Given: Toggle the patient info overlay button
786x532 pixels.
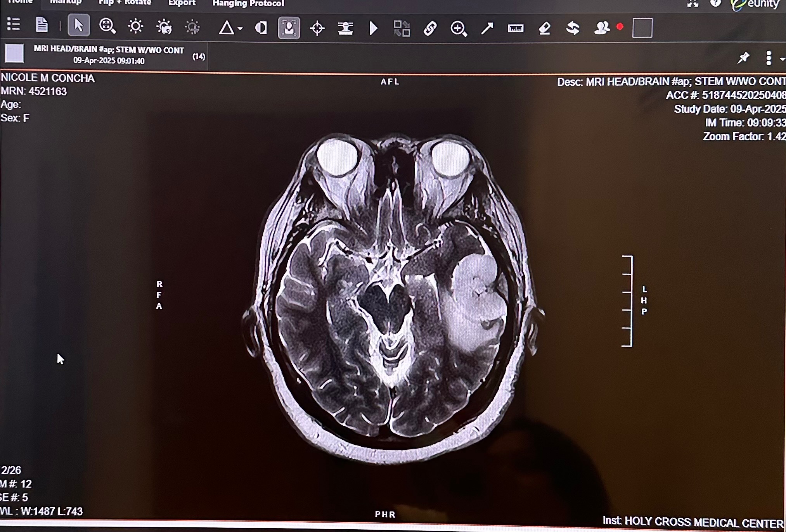Looking at the screenshot, I should pos(289,28).
